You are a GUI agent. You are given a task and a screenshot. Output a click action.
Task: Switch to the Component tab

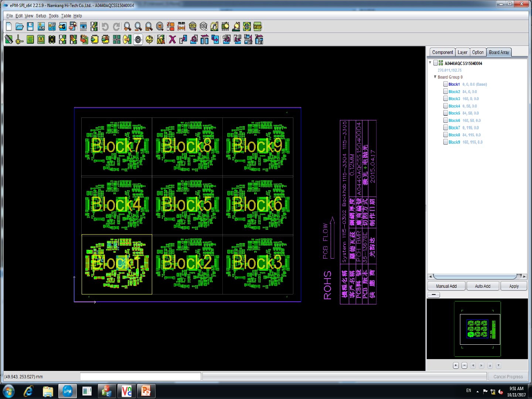pos(442,52)
